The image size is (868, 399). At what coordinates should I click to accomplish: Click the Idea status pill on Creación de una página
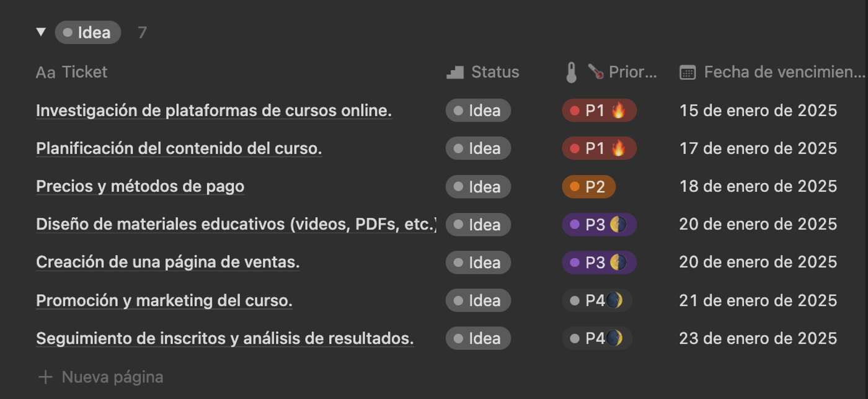478,262
